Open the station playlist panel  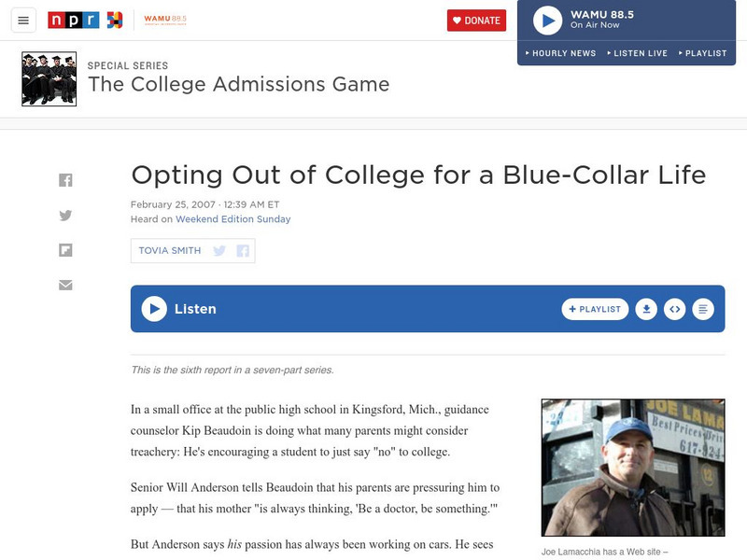703,53
